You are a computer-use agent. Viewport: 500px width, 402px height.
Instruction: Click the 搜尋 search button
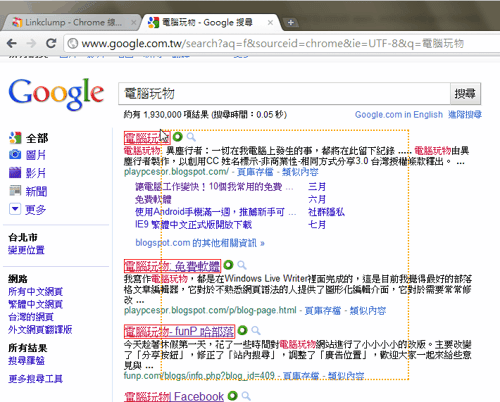tap(465, 94)
